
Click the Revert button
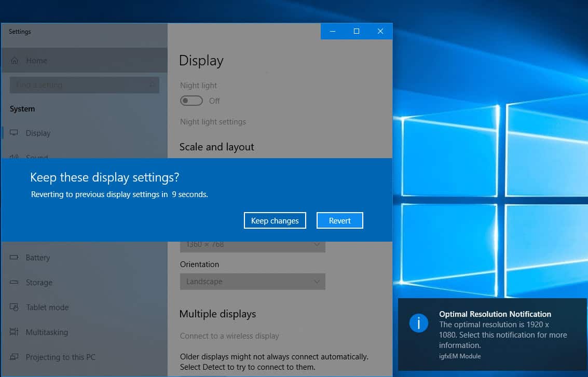click(339, 220)
